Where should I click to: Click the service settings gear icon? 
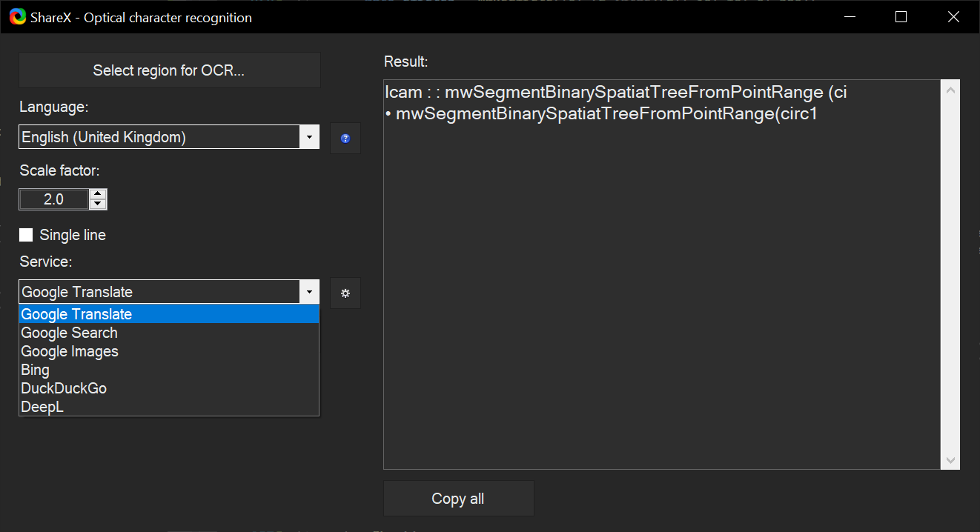(345, 293)
